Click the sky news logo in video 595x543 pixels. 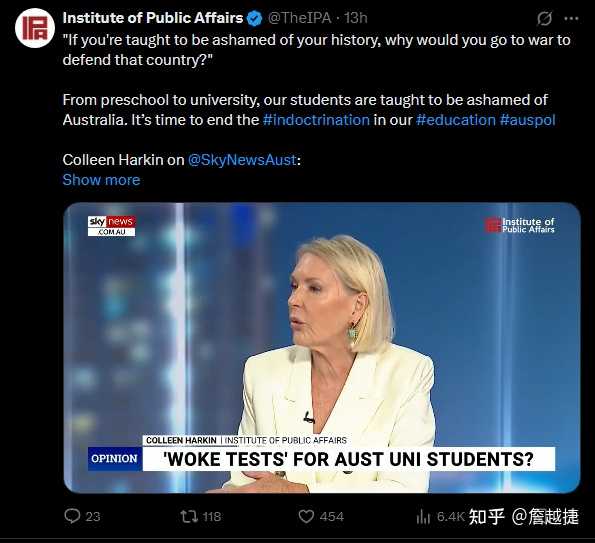(x=112, y=226)
